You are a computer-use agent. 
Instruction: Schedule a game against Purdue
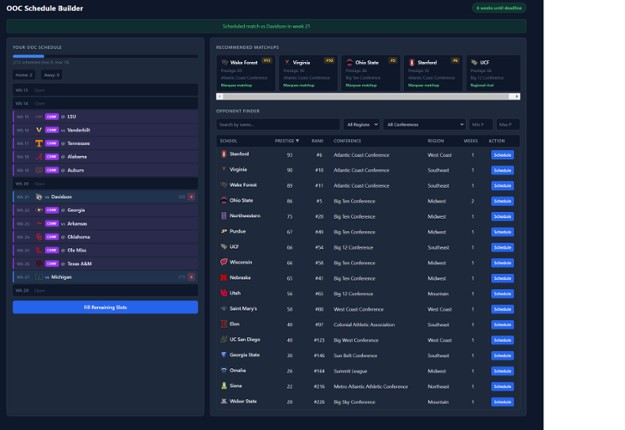(x=502, y=232)
